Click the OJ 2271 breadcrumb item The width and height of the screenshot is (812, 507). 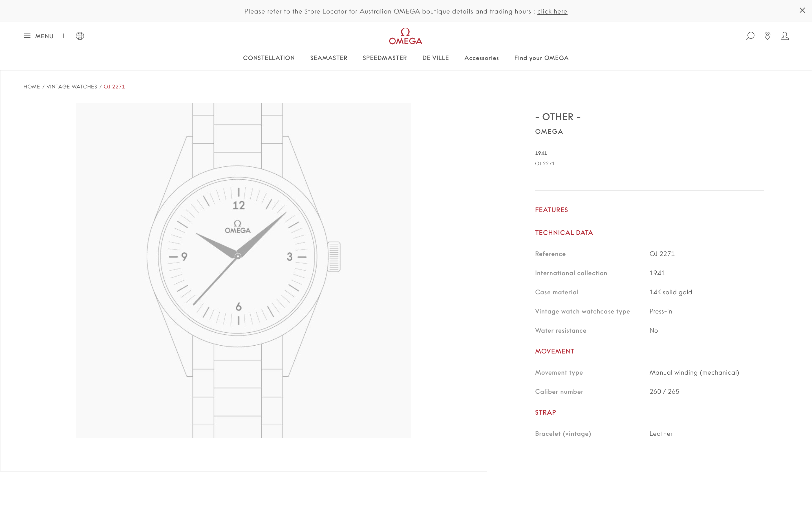pos(114,86)
